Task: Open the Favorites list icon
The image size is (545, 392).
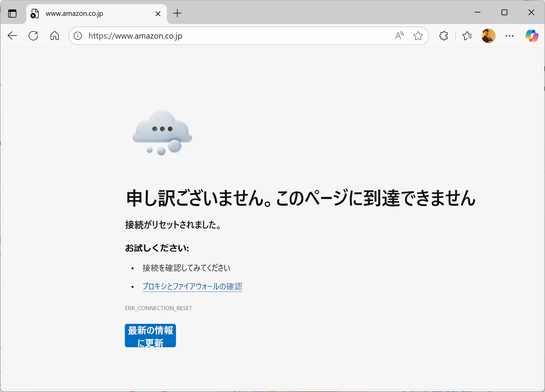Action: click(467, 36)
